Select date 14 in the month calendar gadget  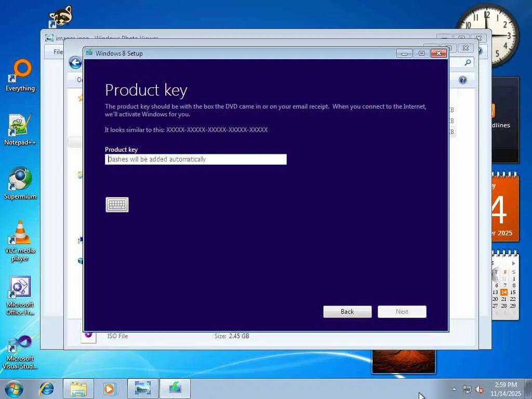coord(504,292)
